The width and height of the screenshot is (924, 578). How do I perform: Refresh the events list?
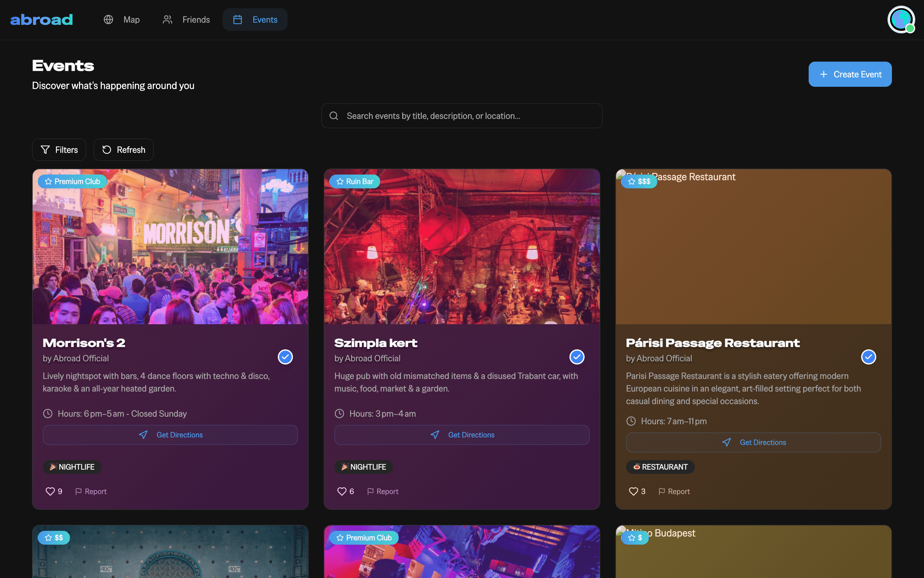(124, 149)
